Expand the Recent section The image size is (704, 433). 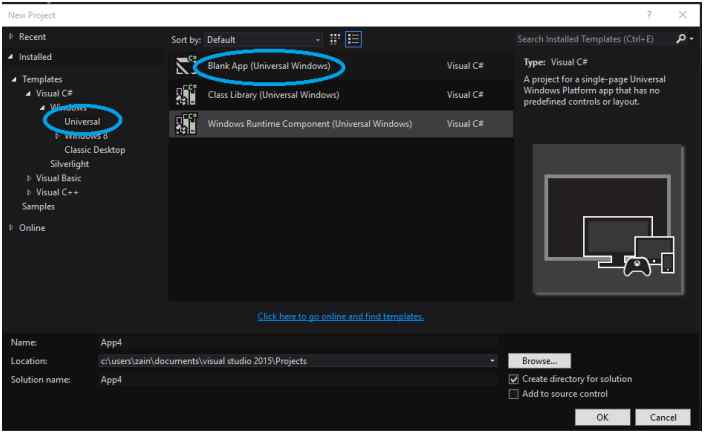(x=11, y=36)
